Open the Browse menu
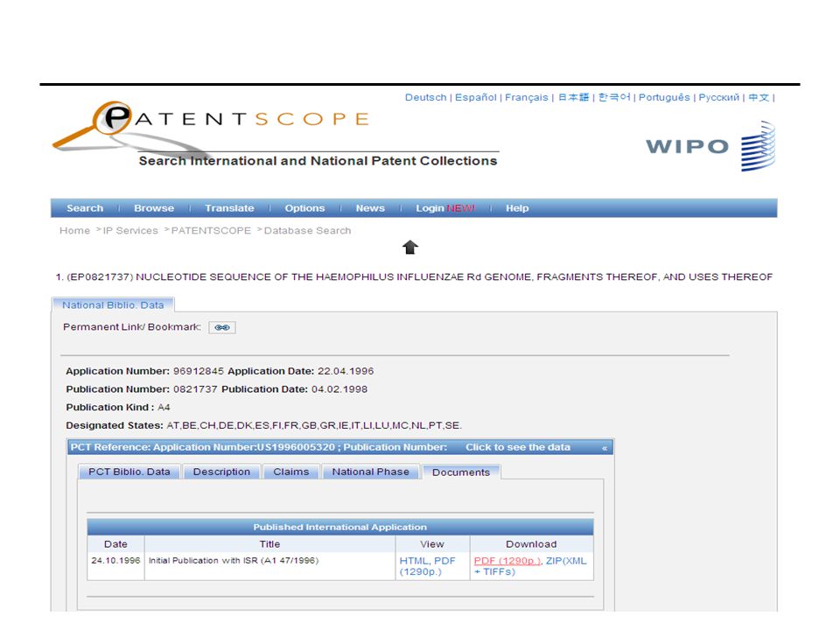Screen dimensions: 840x630 tap(154, 208)
